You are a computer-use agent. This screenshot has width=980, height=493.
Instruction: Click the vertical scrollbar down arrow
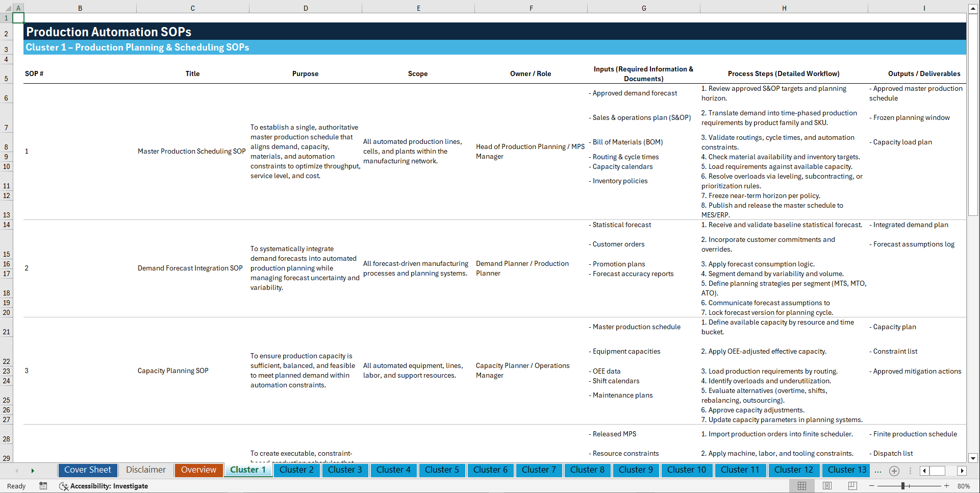point(974,458)
